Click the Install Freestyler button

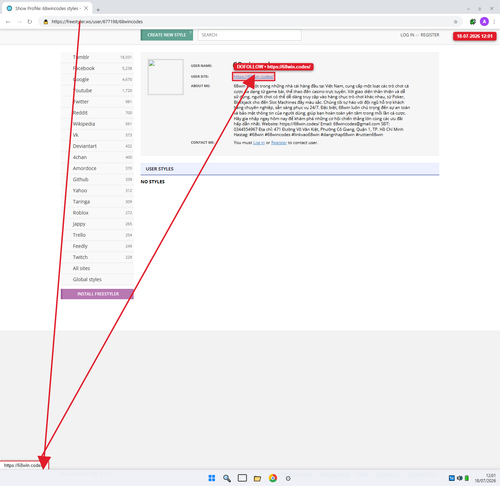[x=97, y=294]
